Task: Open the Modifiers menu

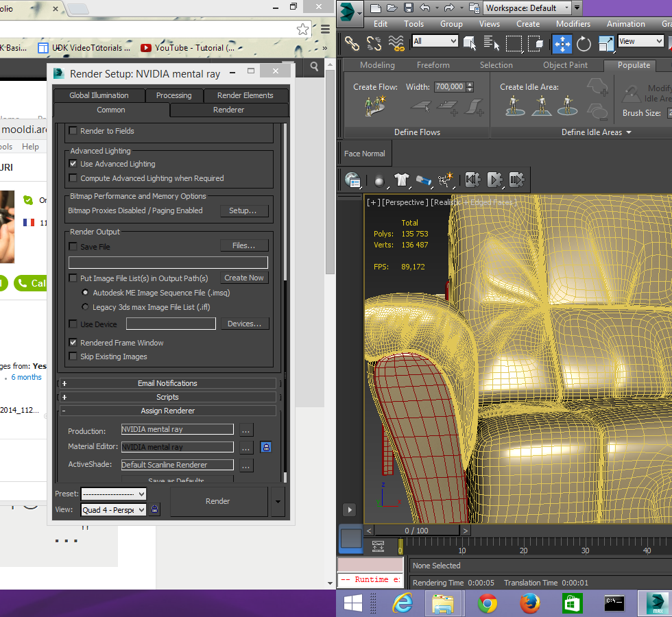Action: point(573,24)
